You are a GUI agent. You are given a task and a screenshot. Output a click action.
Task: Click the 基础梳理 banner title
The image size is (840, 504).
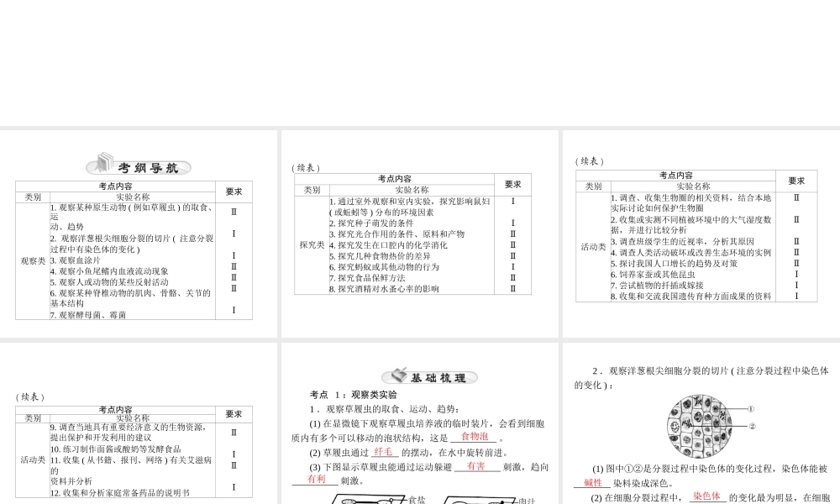[x=438, y=378]
